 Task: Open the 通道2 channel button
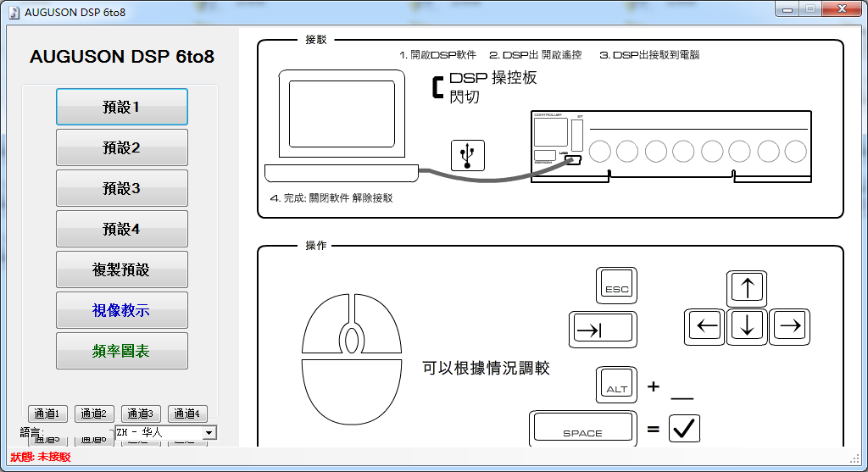94,414
